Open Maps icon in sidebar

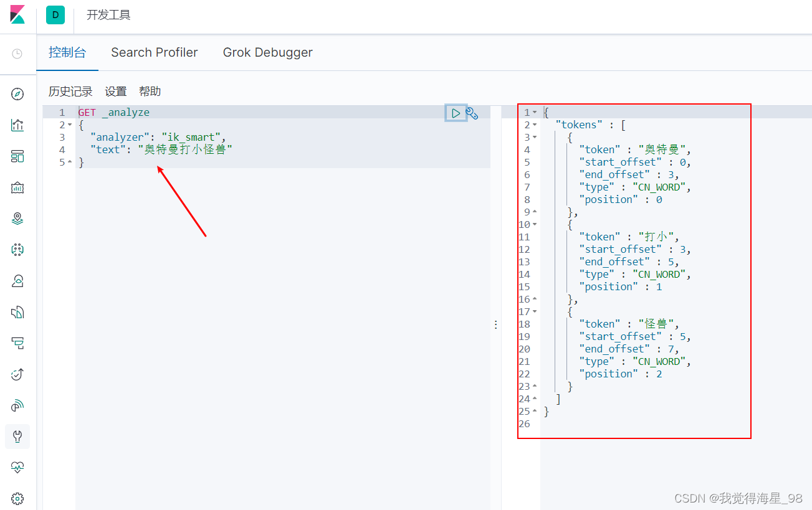(x=17, y=219)
